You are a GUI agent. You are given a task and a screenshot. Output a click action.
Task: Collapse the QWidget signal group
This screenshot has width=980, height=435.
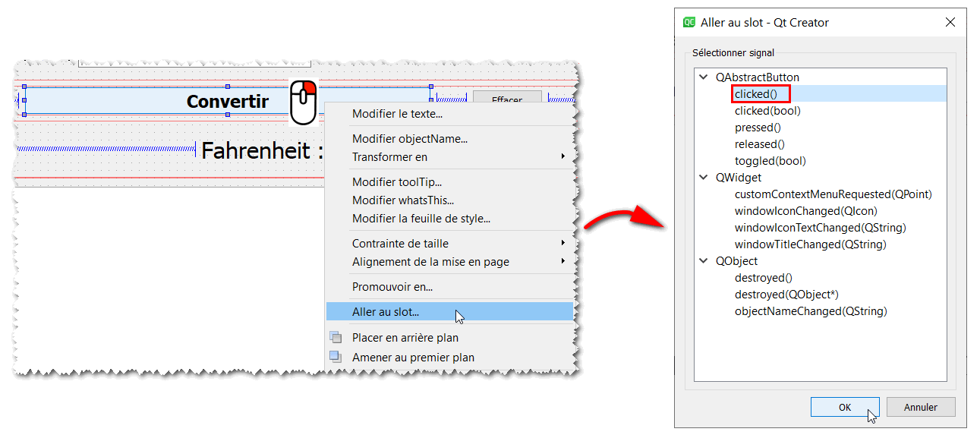click(x=704, y=178)
